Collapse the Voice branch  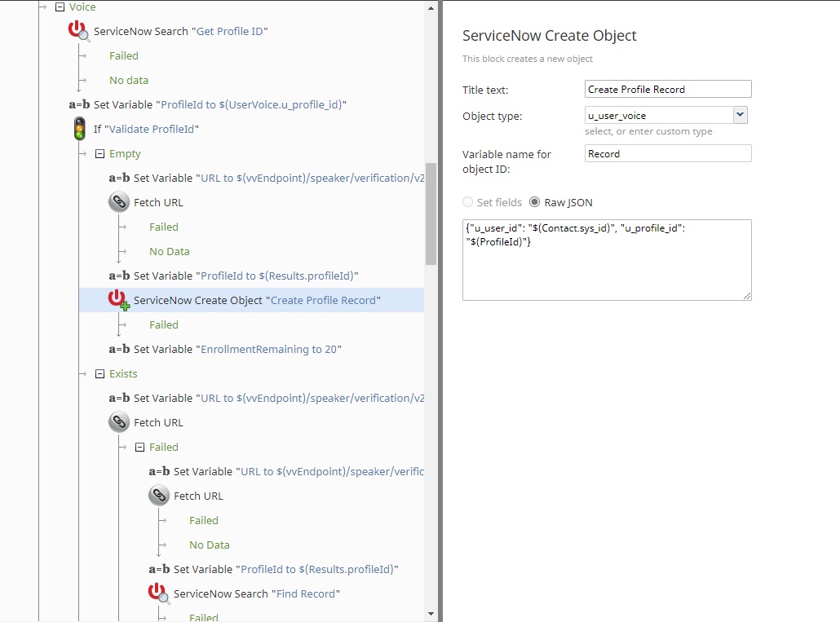coord(60,7)
